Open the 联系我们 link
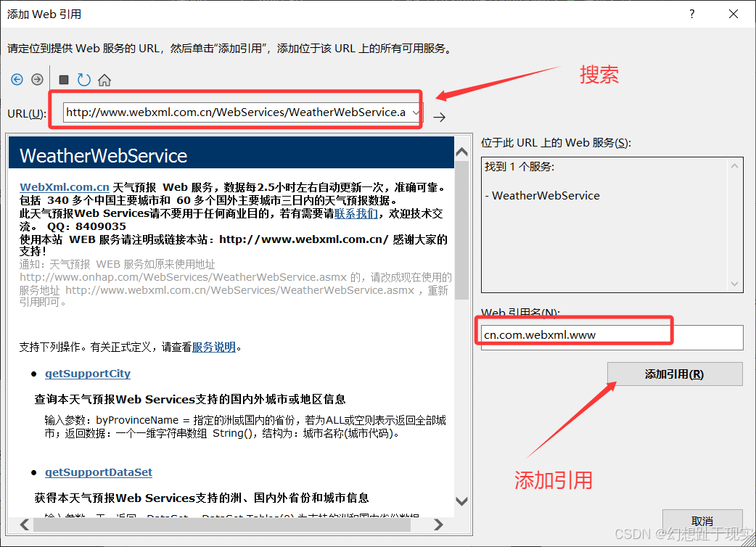The image size is (756, 547). tap(356, 213)
